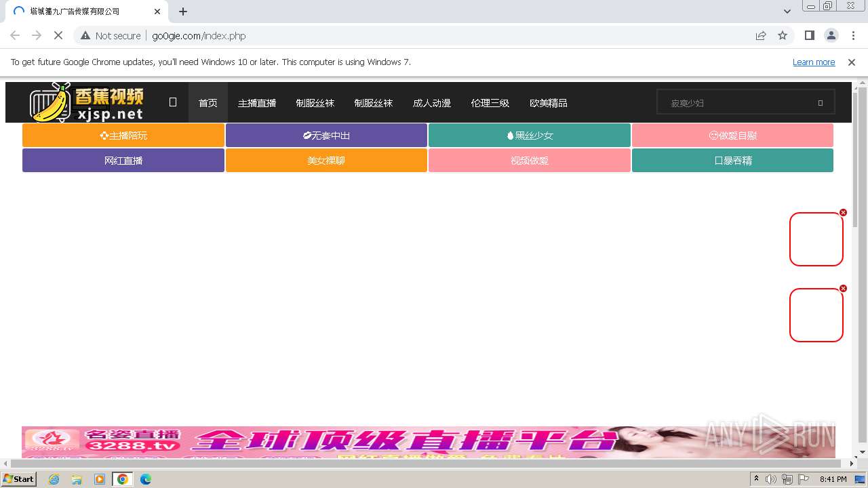Open Windows Explorer folder from taskbar
This screenshot has height=488, width=868.
[x=77, y=479]
